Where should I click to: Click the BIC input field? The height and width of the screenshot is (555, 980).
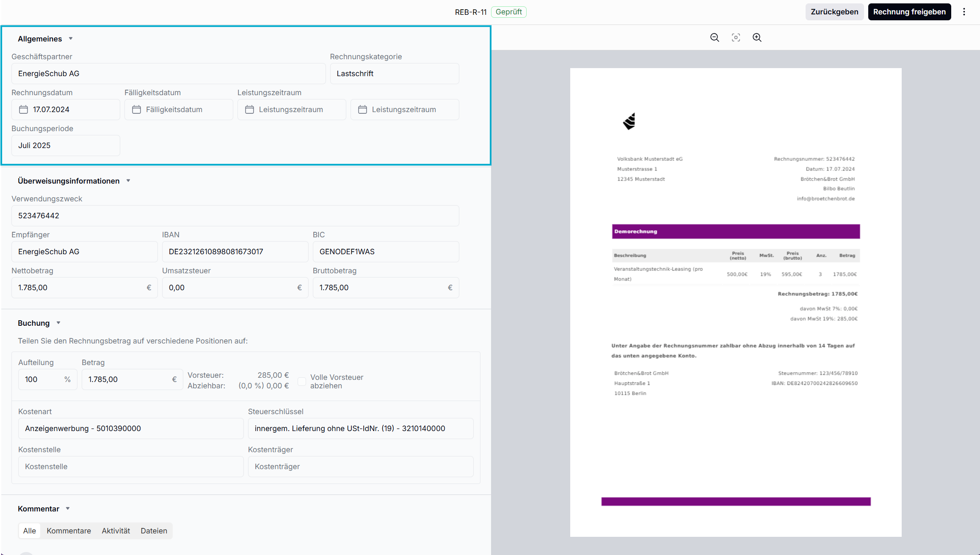386,252
